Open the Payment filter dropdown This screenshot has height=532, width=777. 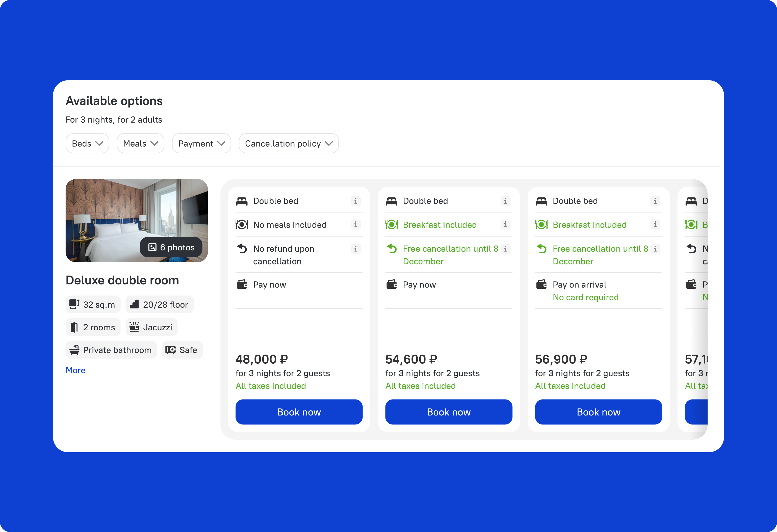tap(202, 143)
